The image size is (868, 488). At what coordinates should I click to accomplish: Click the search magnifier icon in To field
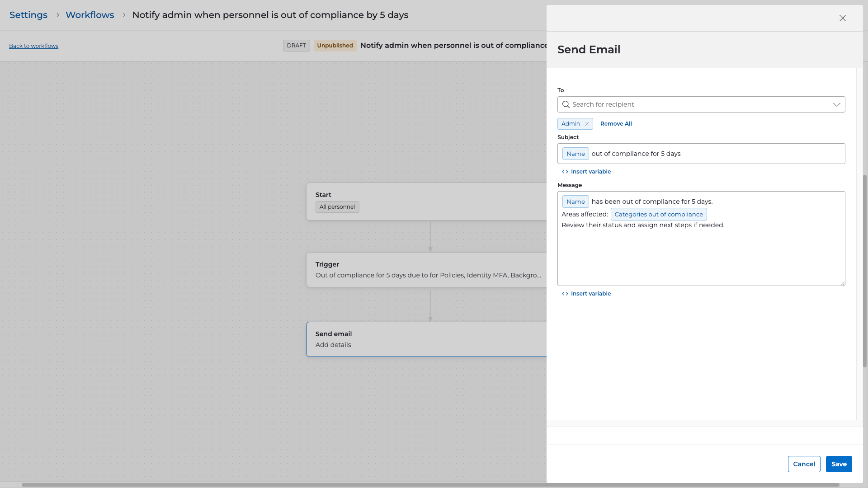pos(566,104)
